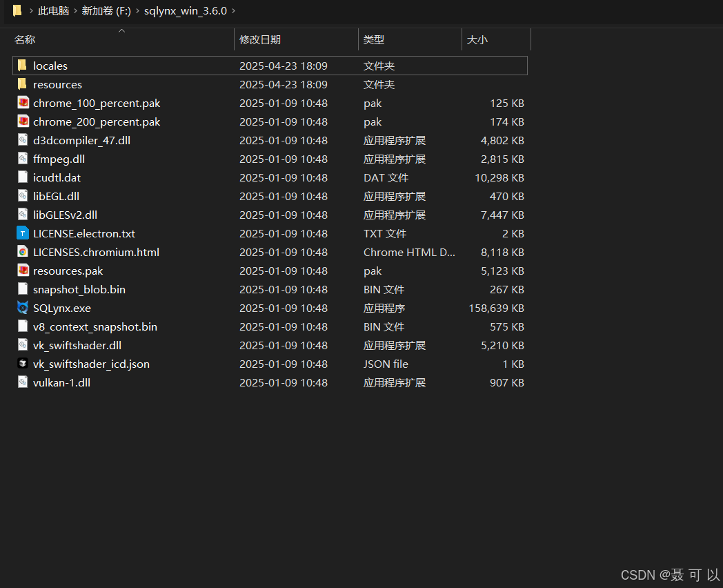Sort by 类型 column header
Screen dimensions: 723x588
(x=373, y=39)
